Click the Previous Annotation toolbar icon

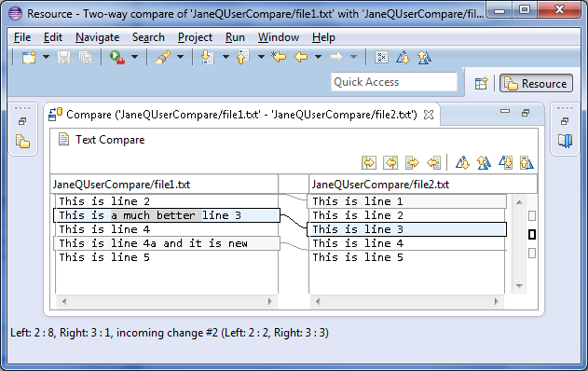point(243,58)
